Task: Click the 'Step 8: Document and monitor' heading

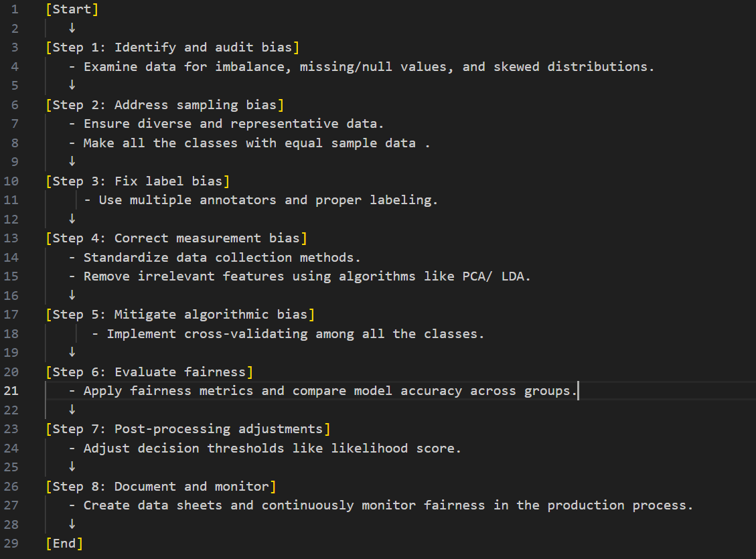Action: pos(161,487)
